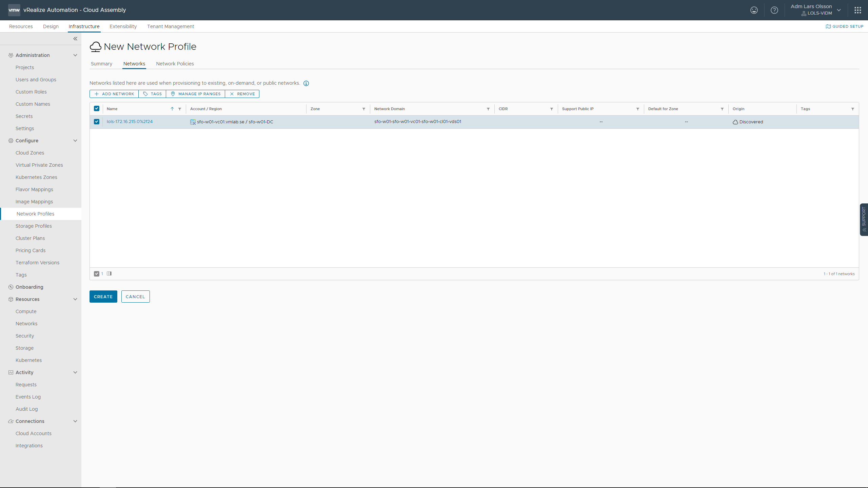Screen dimensions: 868x488
Task: Open the feedback smiley icon
Action: 754,10
